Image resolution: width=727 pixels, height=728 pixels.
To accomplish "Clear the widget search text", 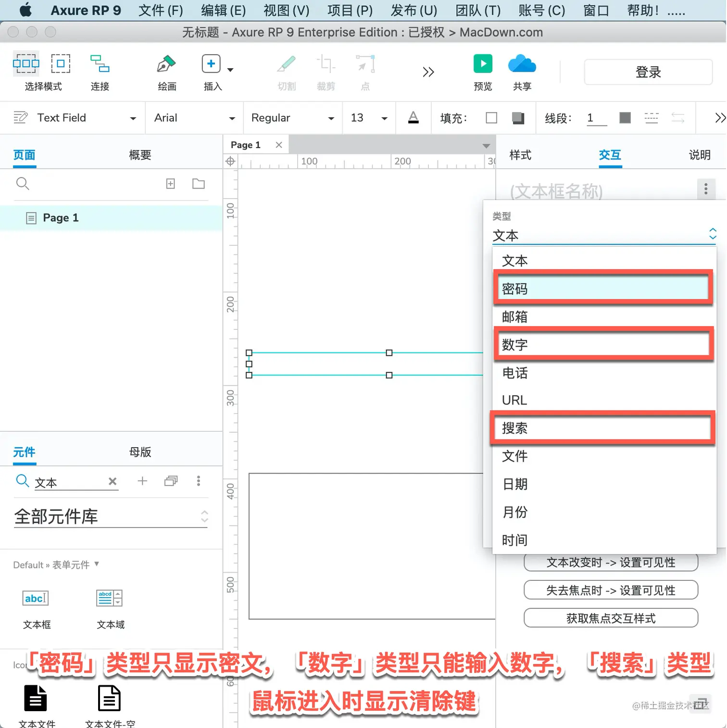I will [x=113, y=481].
